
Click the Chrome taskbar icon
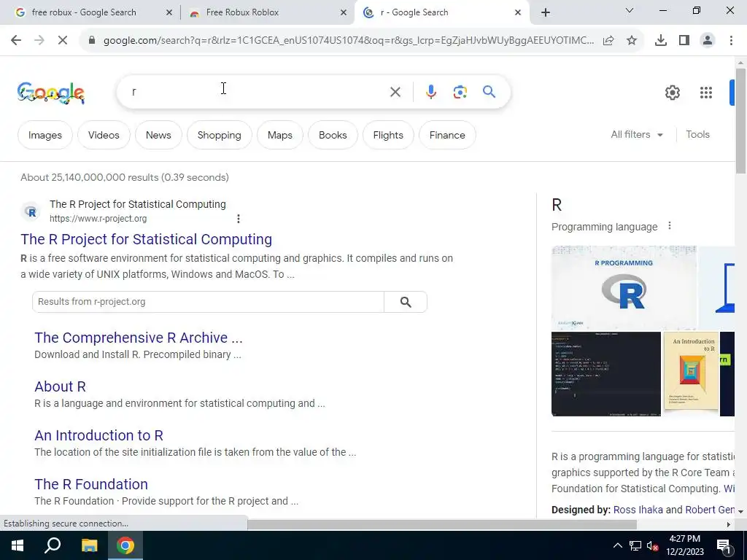tap(125, 545)
